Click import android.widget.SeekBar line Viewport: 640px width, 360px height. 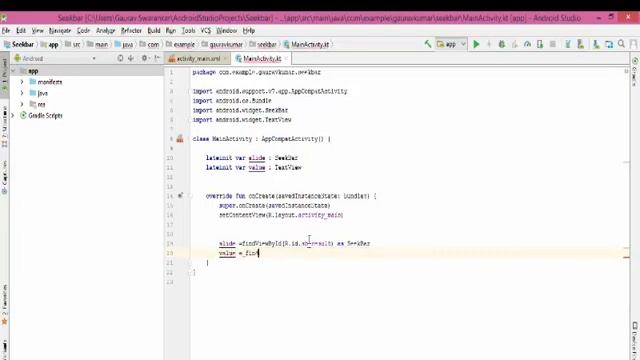tap(240, 110)
